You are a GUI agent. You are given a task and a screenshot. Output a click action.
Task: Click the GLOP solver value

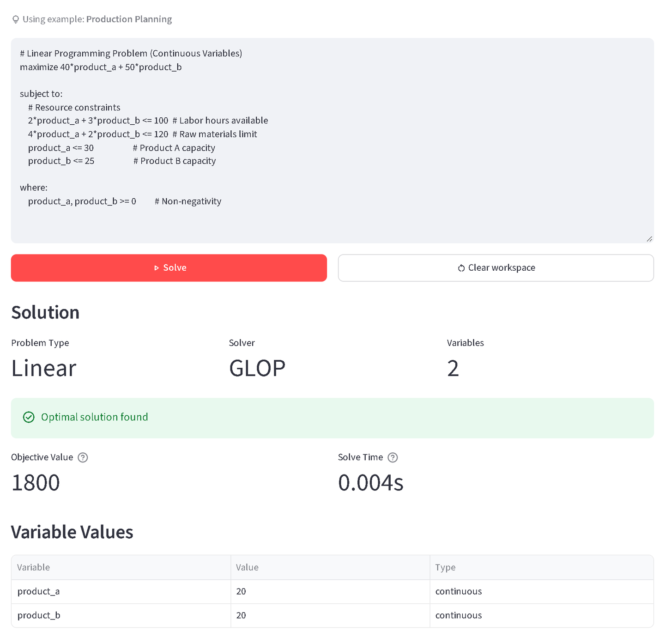257,369
